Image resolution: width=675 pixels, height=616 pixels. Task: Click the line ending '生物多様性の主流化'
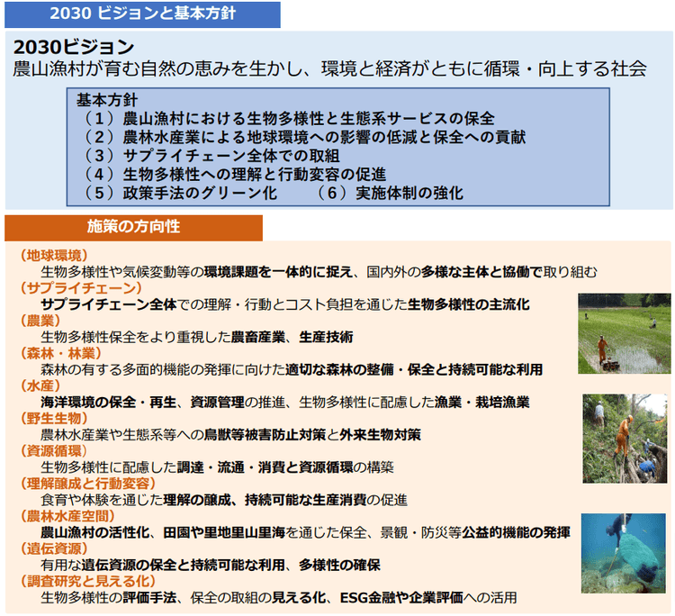[x=285, y=304]
